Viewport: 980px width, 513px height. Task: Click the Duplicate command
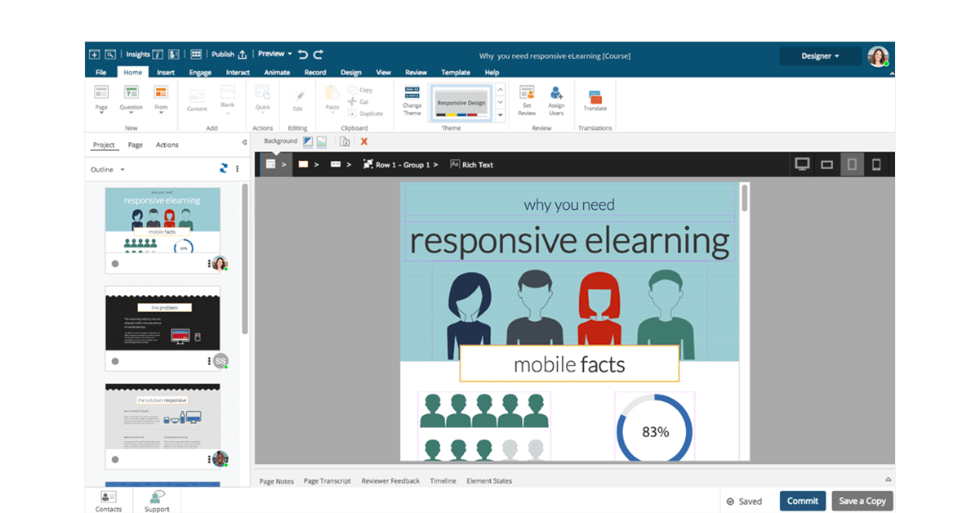(365, 114)
